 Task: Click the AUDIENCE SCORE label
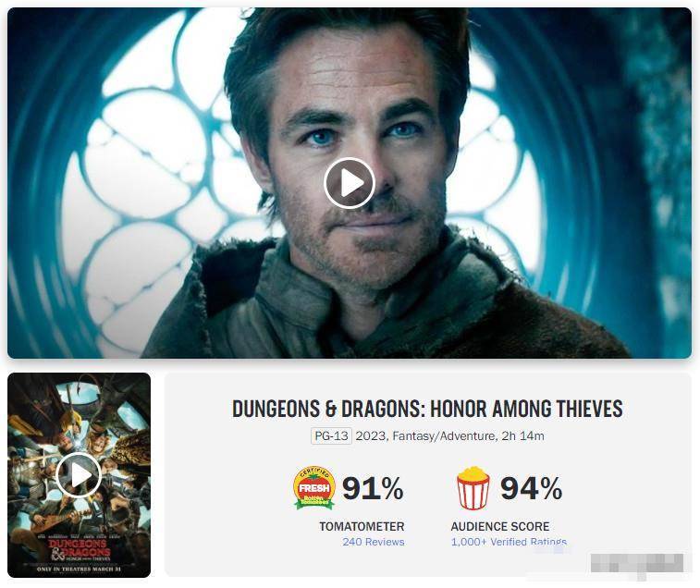coord(500,526)
